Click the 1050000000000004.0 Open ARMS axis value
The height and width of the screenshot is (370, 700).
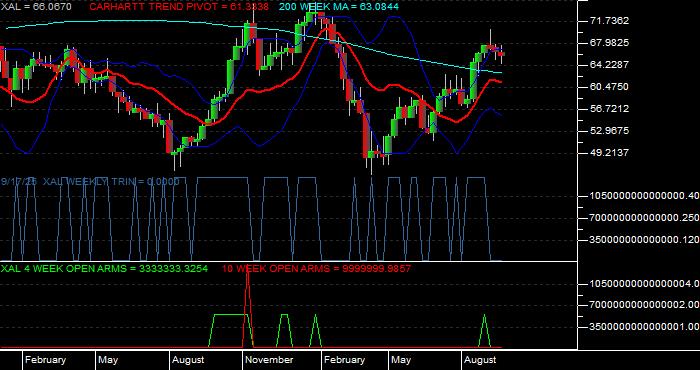[x=644, y=284]
